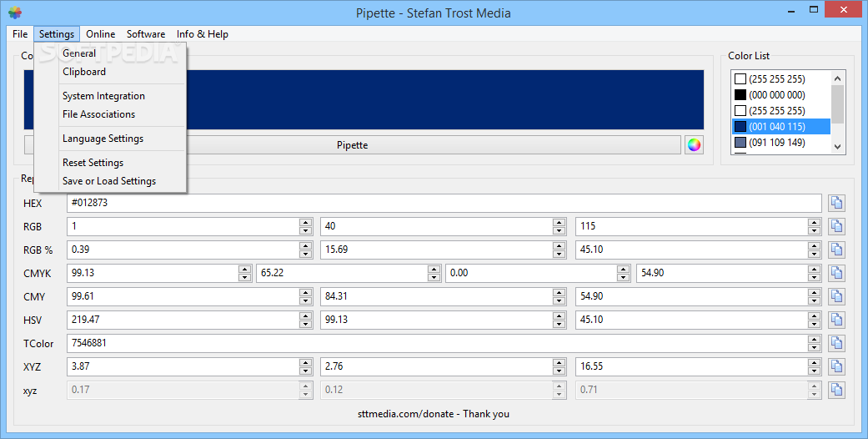The image size is (868, 439).
Task: Click the Pipette app icon in title bar
Action: click(15, 13)
